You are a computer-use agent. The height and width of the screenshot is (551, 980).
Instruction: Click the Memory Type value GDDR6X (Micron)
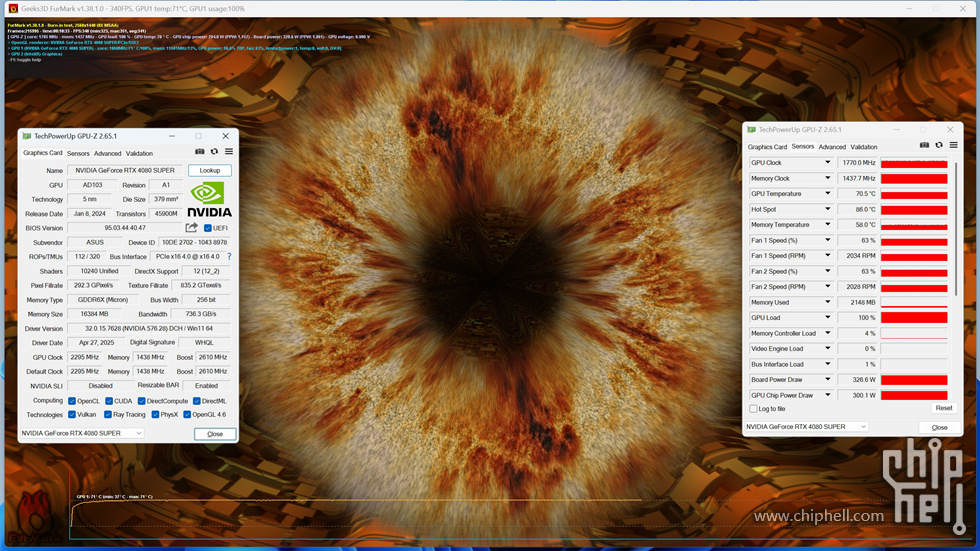click(103, 300)
